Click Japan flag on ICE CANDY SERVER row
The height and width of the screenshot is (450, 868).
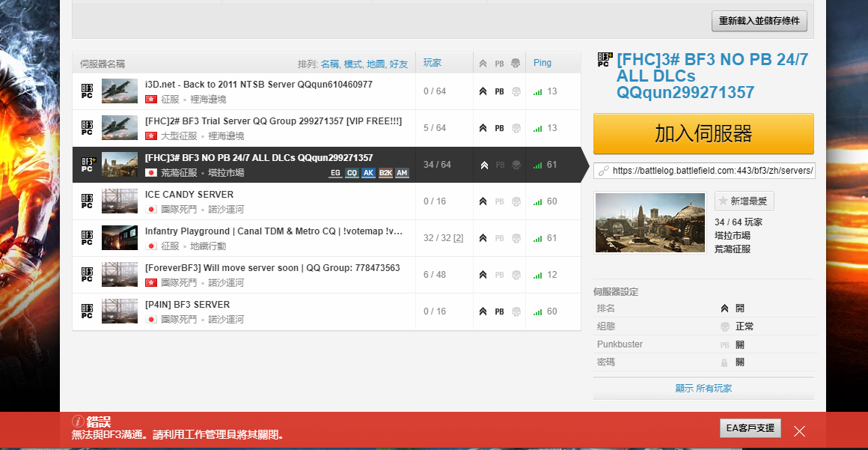tap(151, 210)
